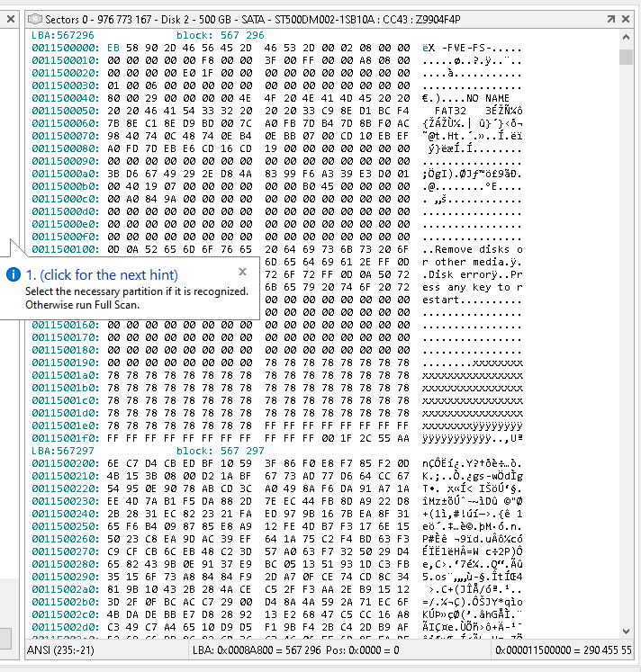Select offset 0011500000 row address
641x672 pixels.
66,48
